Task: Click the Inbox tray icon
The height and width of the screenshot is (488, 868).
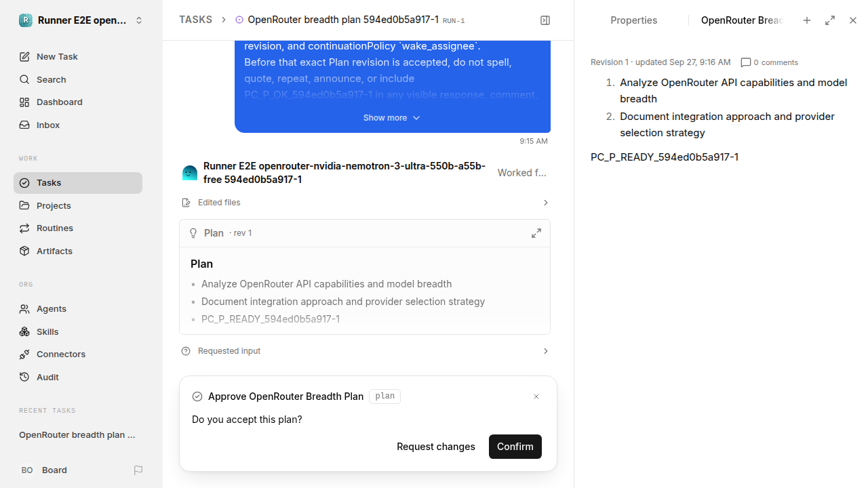Action: (x=24, y=125)
